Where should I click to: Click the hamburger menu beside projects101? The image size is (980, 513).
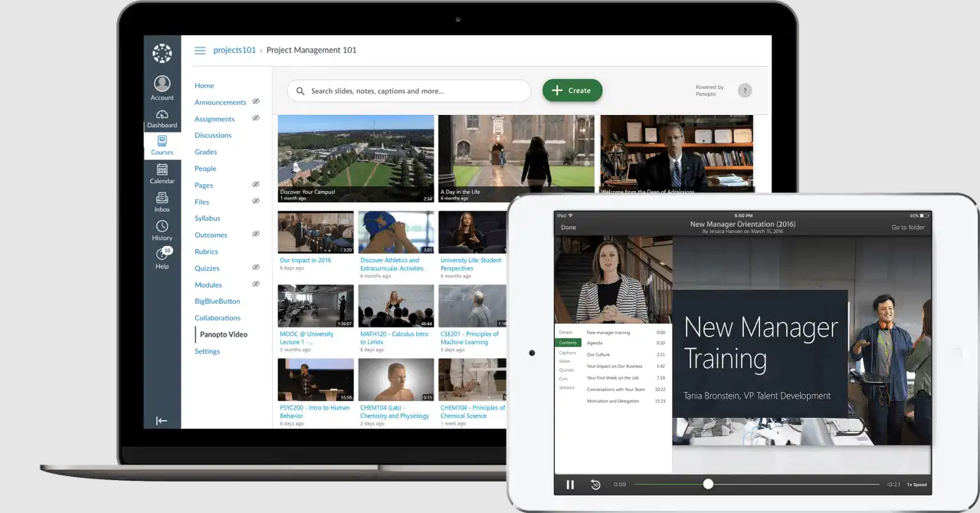tap(200, 50)
